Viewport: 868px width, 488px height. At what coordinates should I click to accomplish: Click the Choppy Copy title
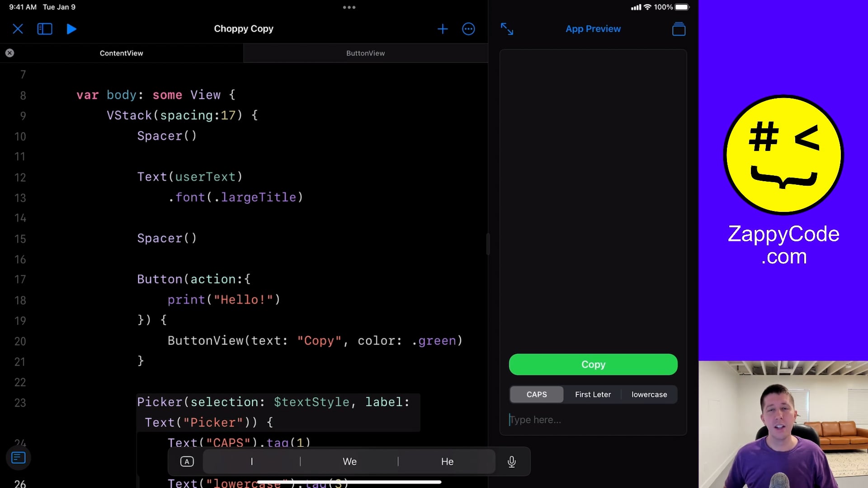click(x=244, y=28)
